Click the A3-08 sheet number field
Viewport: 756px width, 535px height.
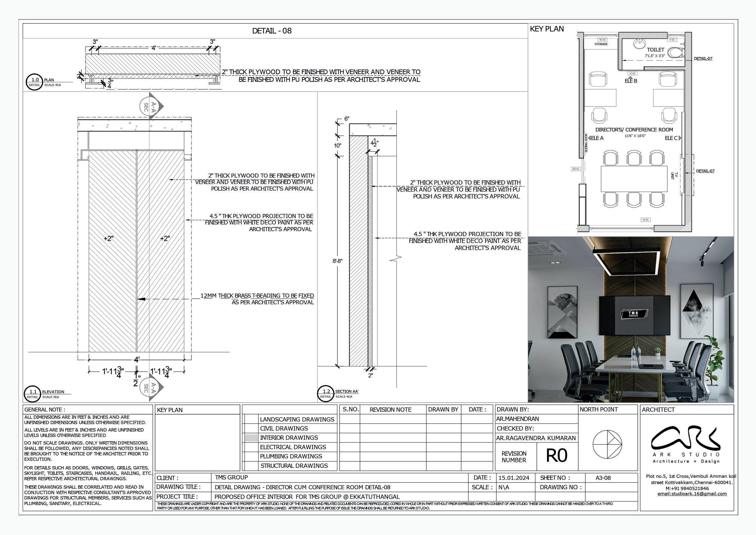click(603, 478)
